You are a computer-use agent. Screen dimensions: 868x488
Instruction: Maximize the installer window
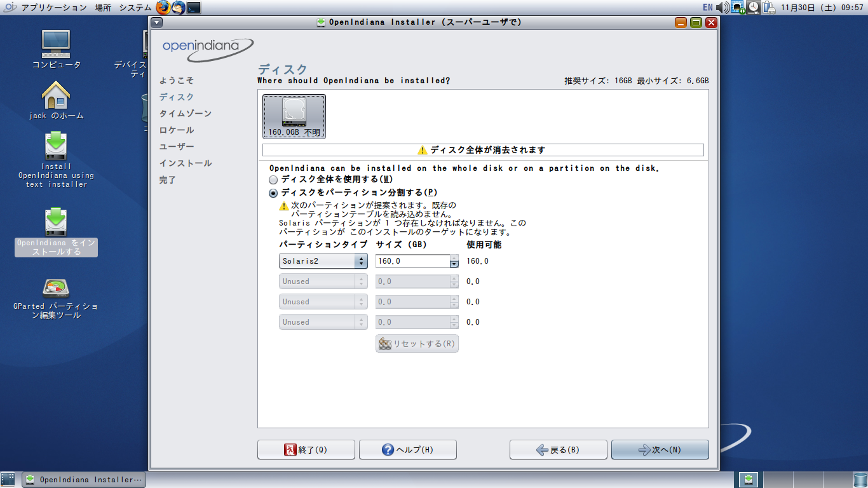(696, 22)
